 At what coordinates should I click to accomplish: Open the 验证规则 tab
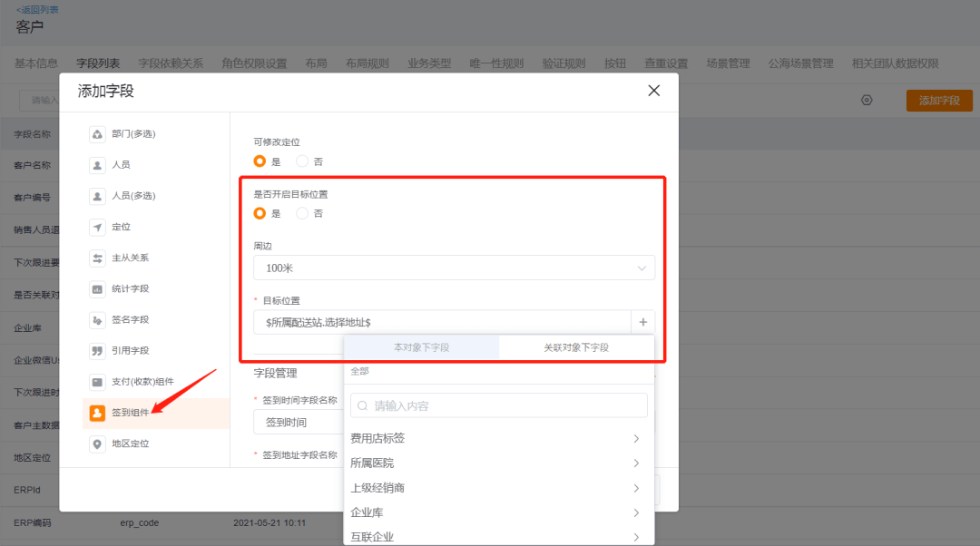(x=563, y=63)
